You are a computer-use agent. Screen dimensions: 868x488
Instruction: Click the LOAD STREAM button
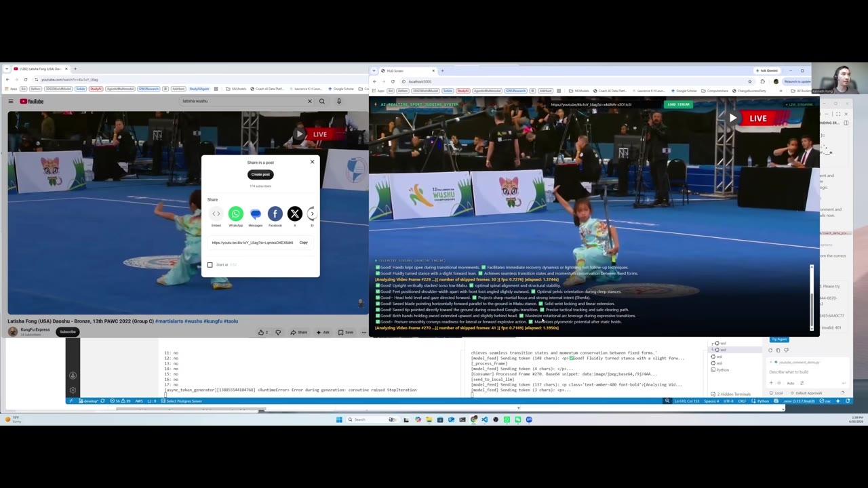tap(678, 104)
